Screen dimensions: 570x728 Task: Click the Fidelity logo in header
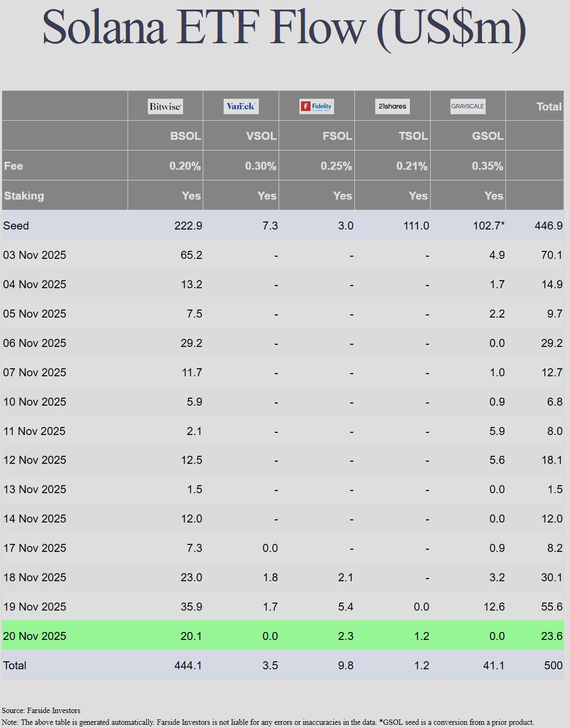(x=316, y=106)
